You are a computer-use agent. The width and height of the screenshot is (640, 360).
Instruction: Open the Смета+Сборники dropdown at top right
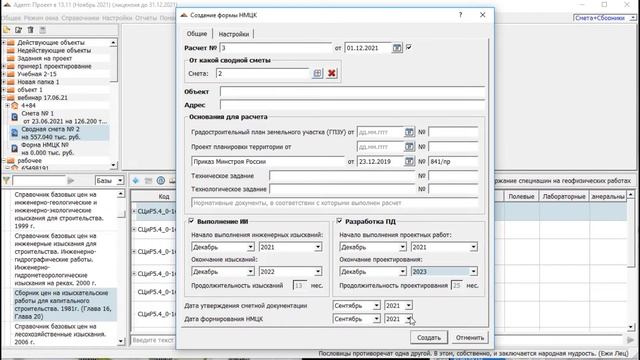click(x=633, y=18)
